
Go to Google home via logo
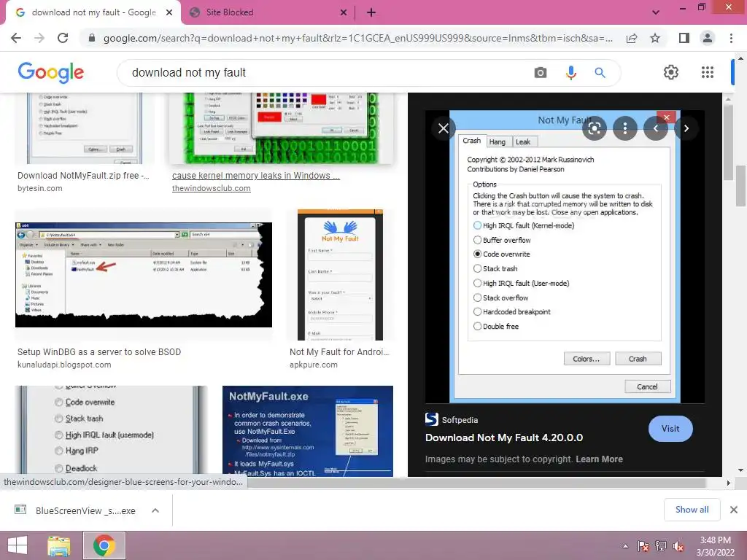[x=51, y=73]
